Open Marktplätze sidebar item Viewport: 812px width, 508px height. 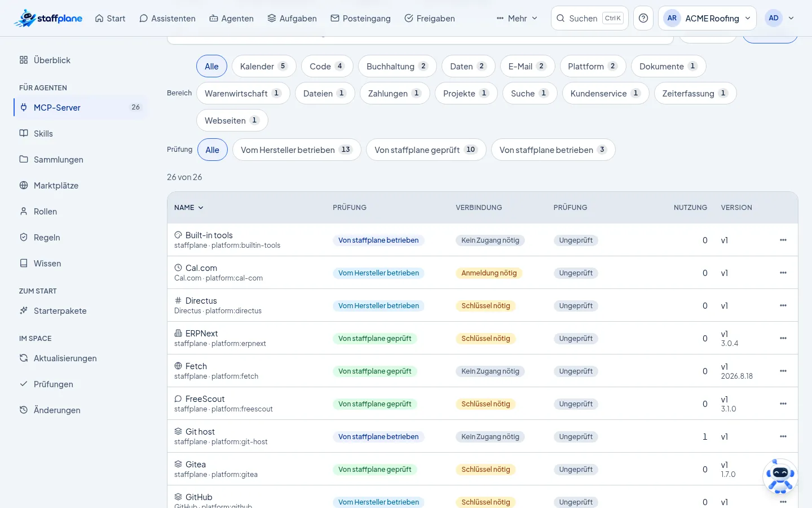[x=79, y=185]
